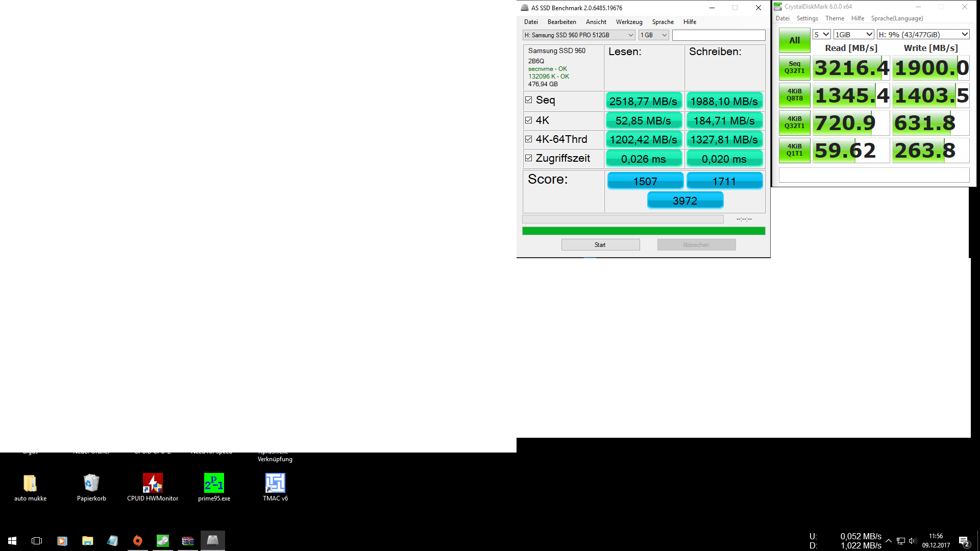Toggle the 4K test checkbox
Viewport: 980px width, 551px height.
point(529,120)
